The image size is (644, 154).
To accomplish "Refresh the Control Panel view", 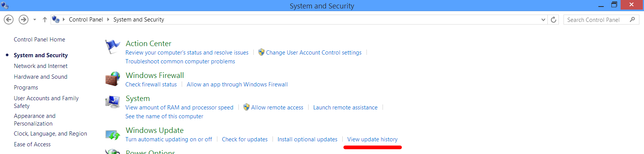I will [x=554, y=20].
